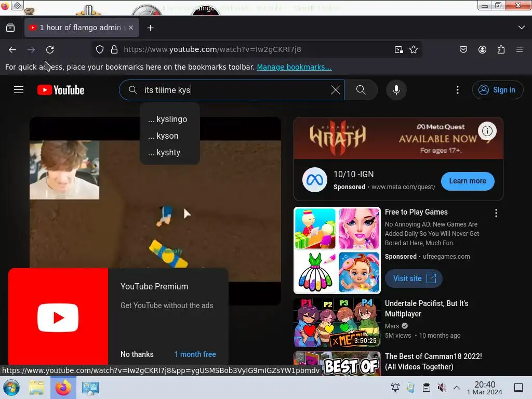Open the clipboard tray icon
Viewport: 532px width, 399px height.
coord(426,388)
